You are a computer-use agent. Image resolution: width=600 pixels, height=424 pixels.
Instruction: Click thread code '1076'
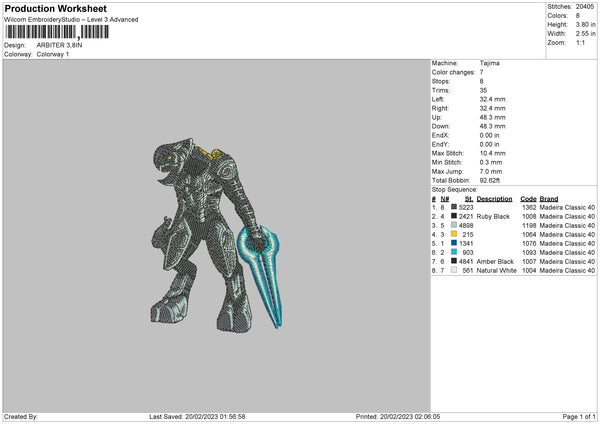pos(529,243)
